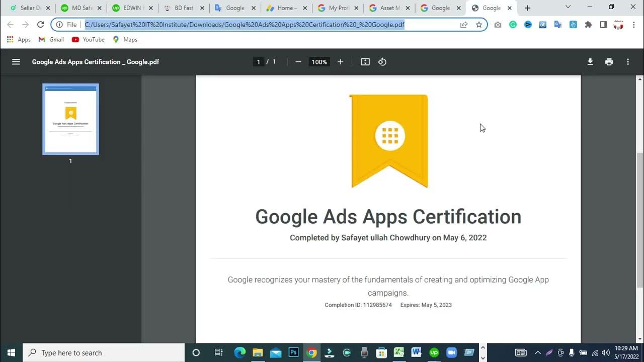Open Microsoft Edge from taskbar
The image size is (644, 362).
click(x=239, y=352)
